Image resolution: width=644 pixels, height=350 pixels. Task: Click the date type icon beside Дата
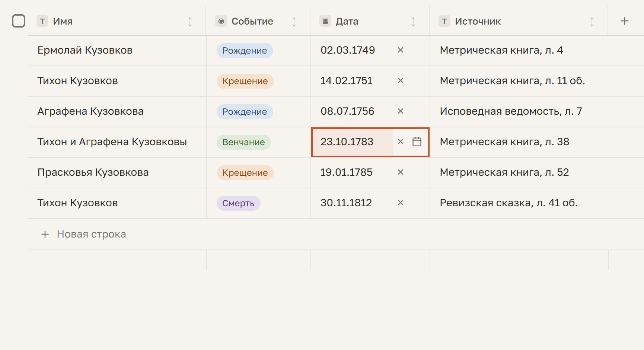pyautogui.click(x=325, y=21)
